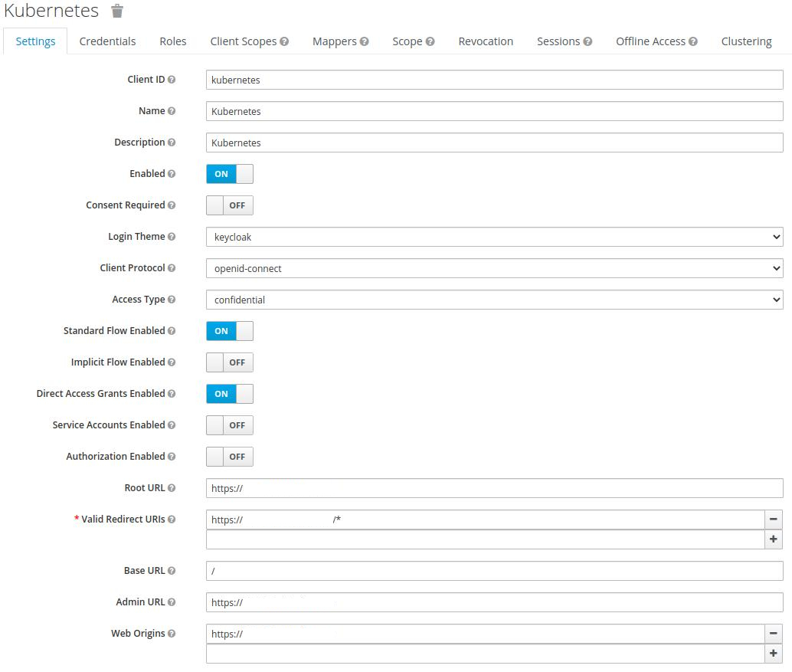Open the Login Theme dropdown
792x672 pixels.
[495, 237]
